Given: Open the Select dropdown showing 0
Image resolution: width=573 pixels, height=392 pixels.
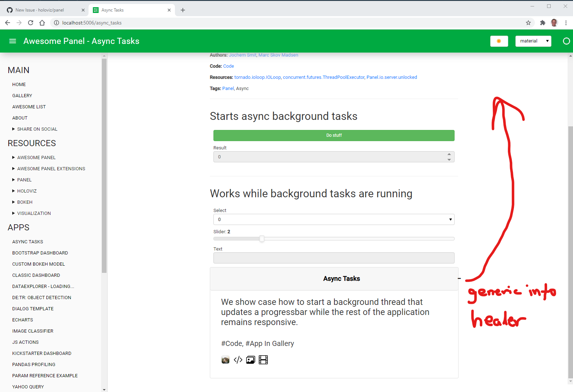Looking at the screenshot, I should 334,220.
